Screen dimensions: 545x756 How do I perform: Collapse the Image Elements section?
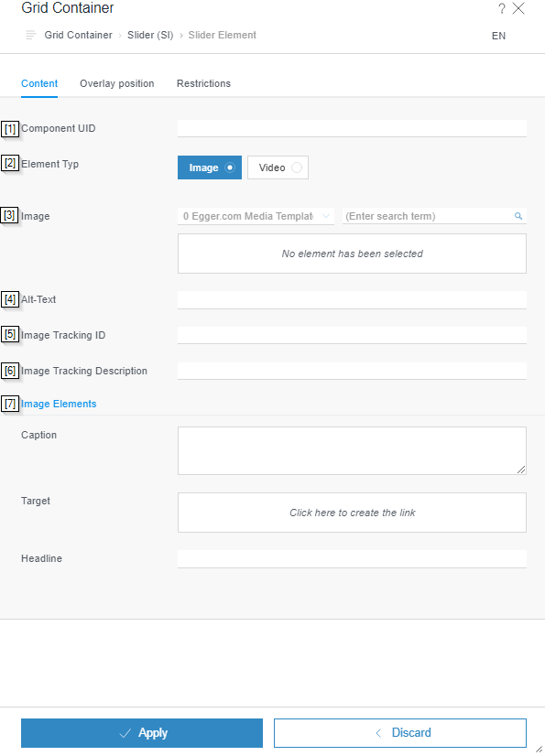coord(59,404)
